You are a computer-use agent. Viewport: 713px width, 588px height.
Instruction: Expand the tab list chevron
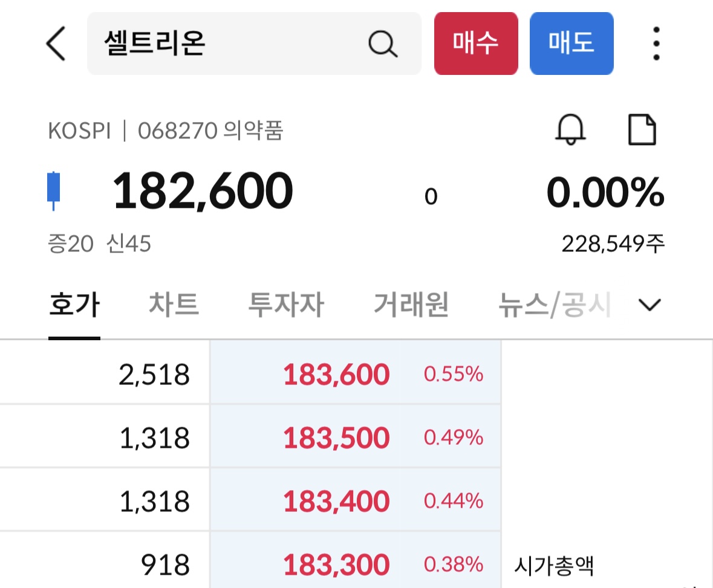[x=650, y=305]
